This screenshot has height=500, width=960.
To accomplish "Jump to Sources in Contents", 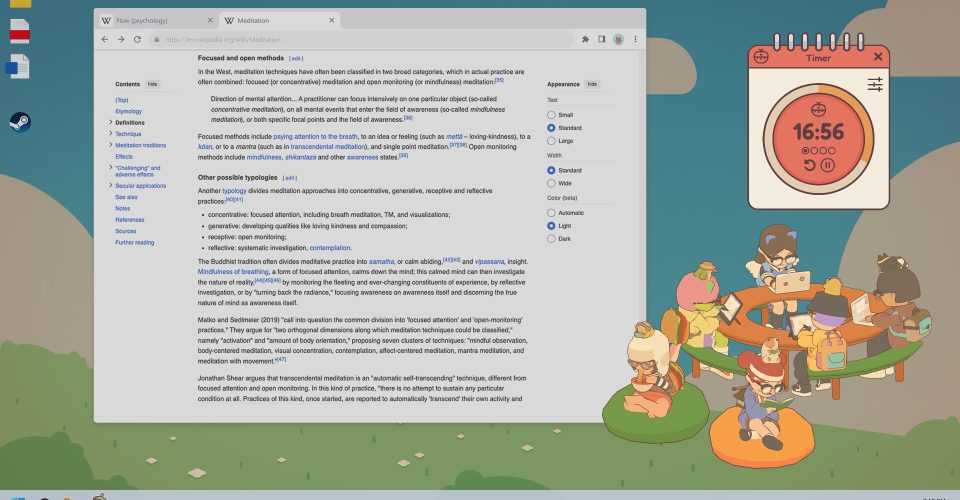I will click(126, 231).
